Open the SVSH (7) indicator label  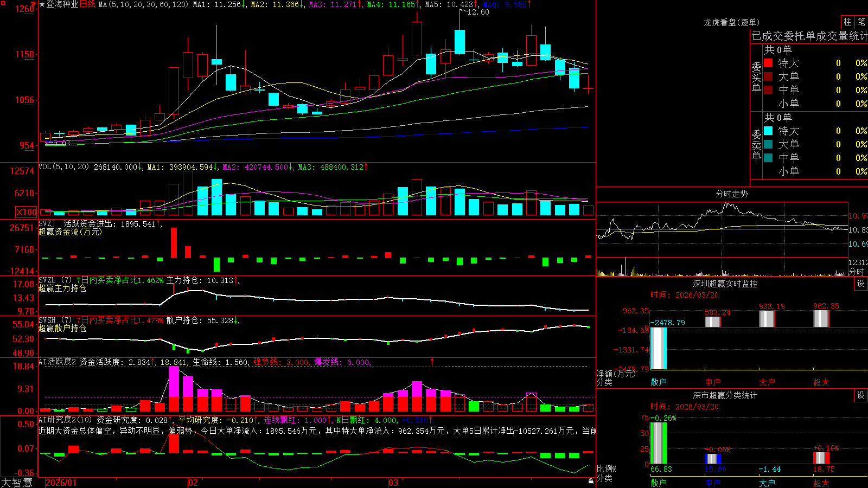coord(55,320)
